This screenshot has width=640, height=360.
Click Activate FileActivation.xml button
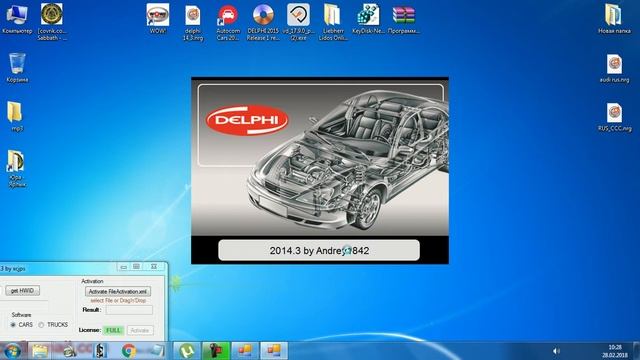(118, 291)
